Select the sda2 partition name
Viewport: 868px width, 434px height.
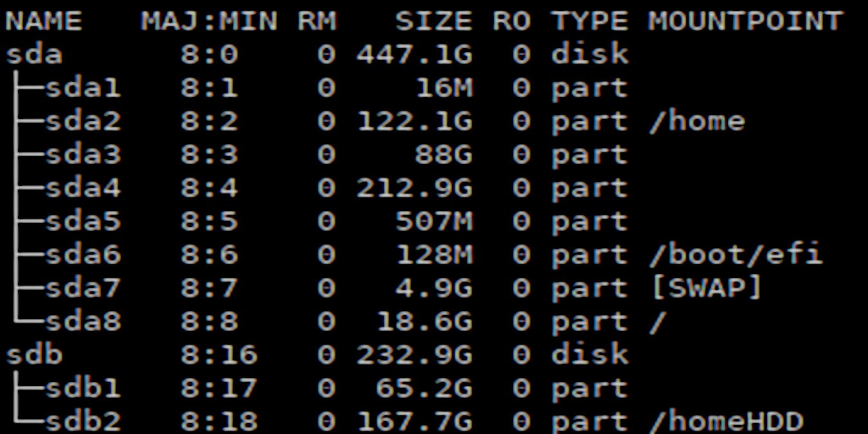[x=82, y=122]
